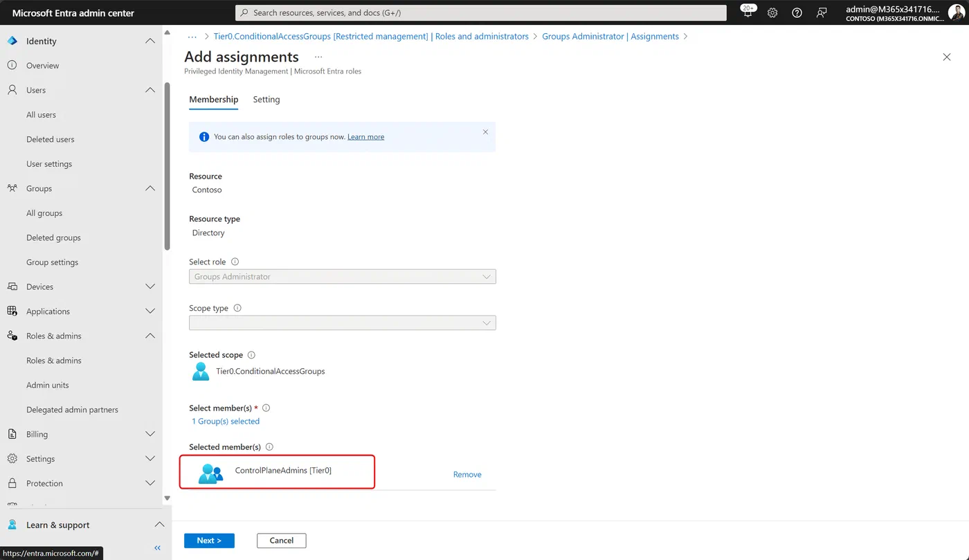Click the Next button
969x560 pixels.
[x=209, y=541]
